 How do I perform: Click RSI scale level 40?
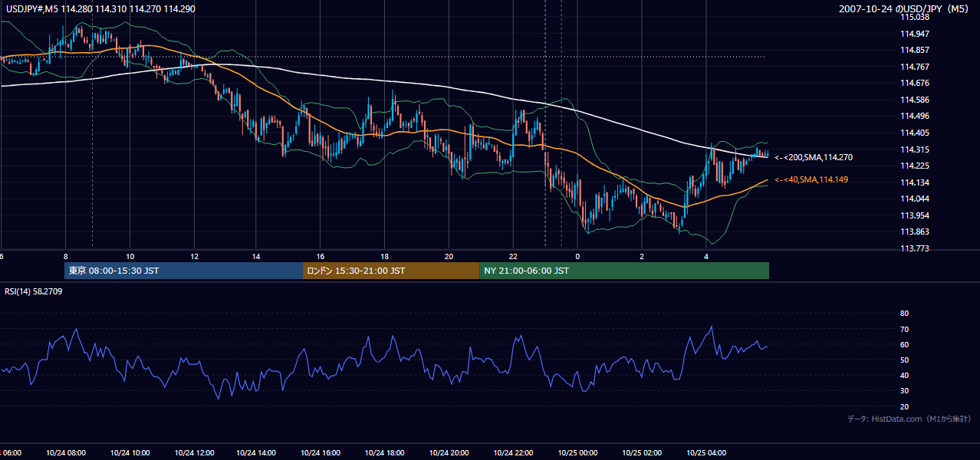pos(904,375)
